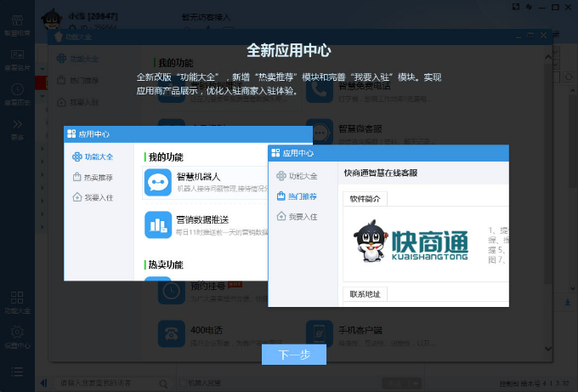
Task: Open the history clock icon in left sidebar
Action: tap(17, 93)
